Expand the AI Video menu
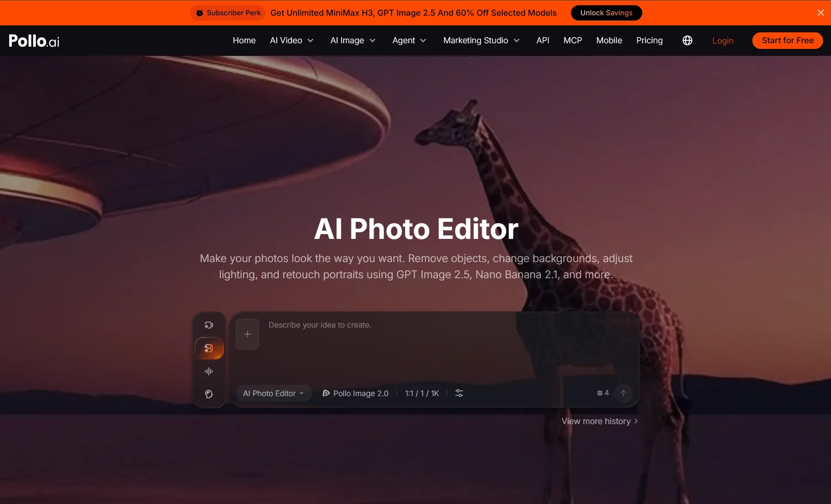The width and height of the screenshot is (831, 504). (291, 40)
